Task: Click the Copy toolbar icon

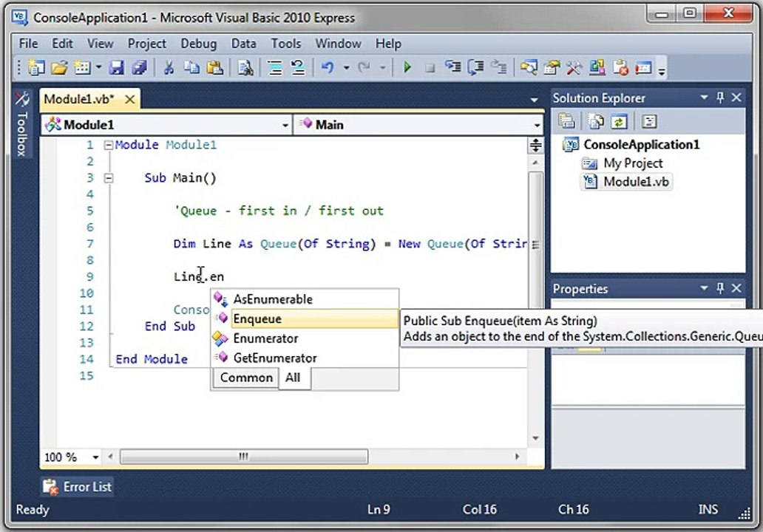Action: [191, 67]
